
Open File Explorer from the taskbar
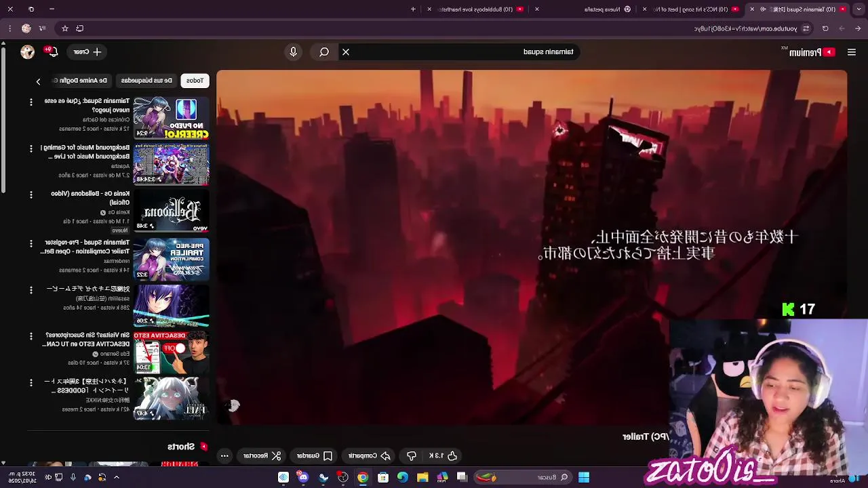coord(422,477)
